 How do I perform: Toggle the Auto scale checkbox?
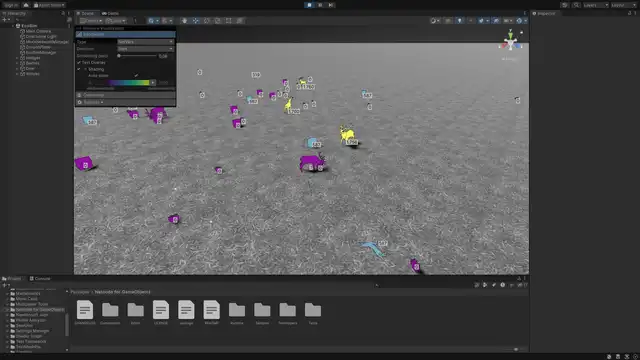(136, 76)
